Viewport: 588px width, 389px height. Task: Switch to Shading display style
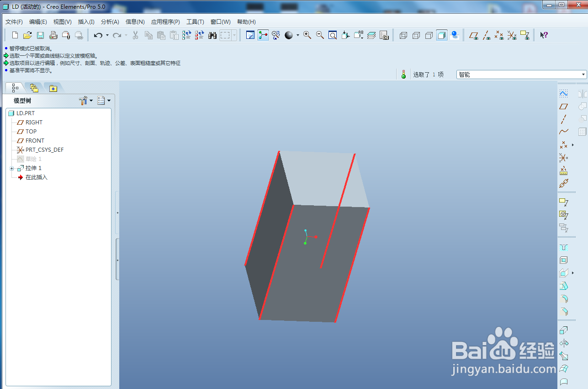click(x=442, y=35)
